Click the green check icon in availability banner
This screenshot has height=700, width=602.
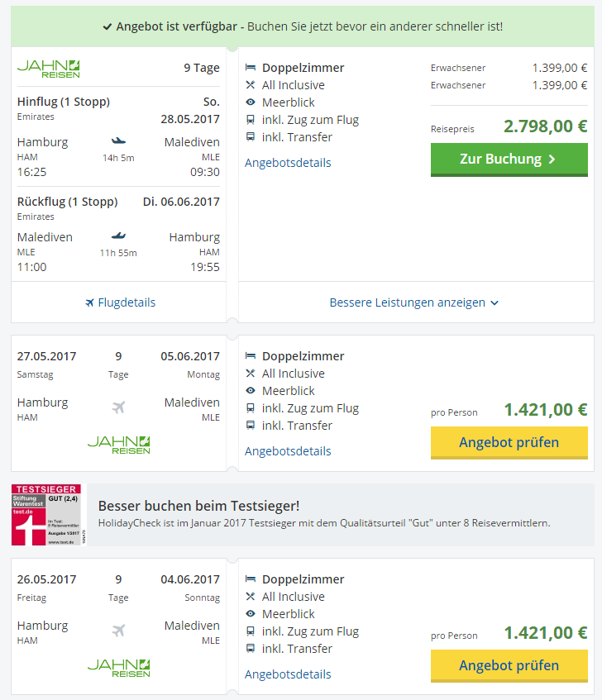click(107, 26)
